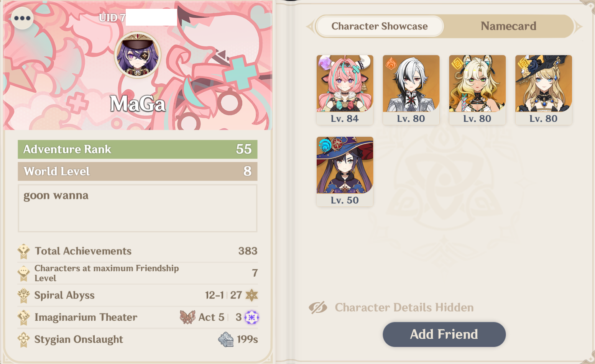Click the Adventure Rank 55 bar
The height and width of the screenshot is (364, 595).
point(138,149)
